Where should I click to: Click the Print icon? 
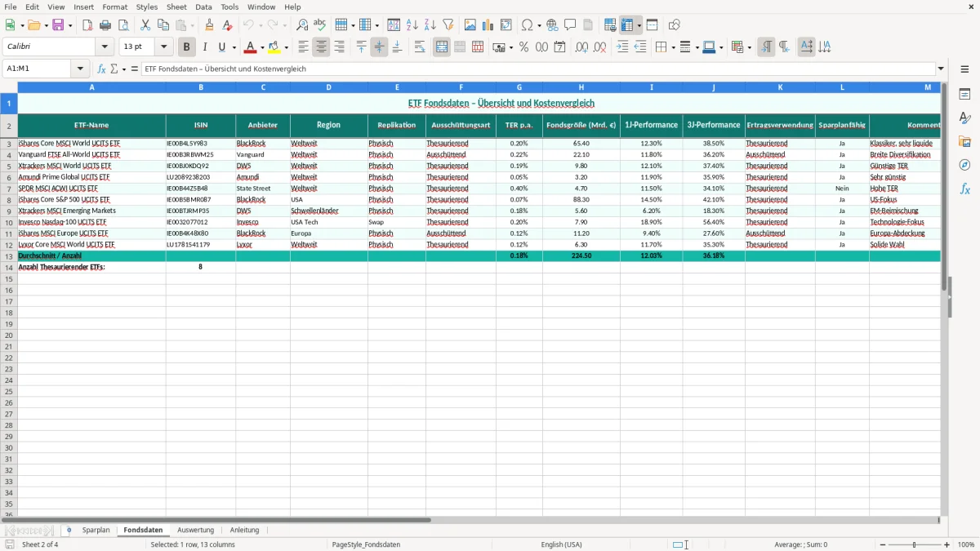pos(105,25)
